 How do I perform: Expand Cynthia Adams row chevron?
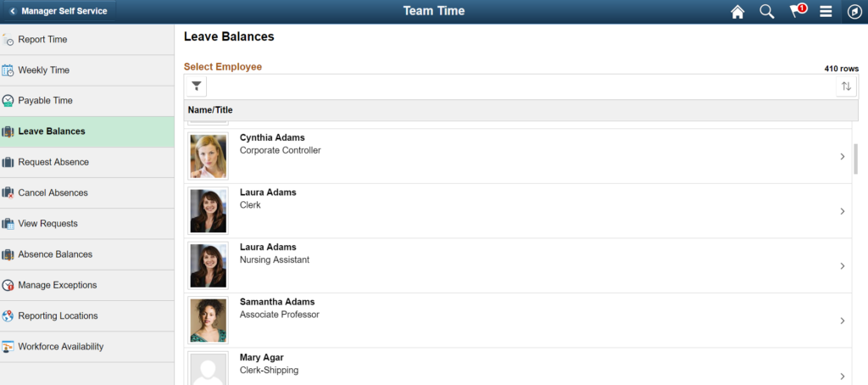[x=842, y=157]
